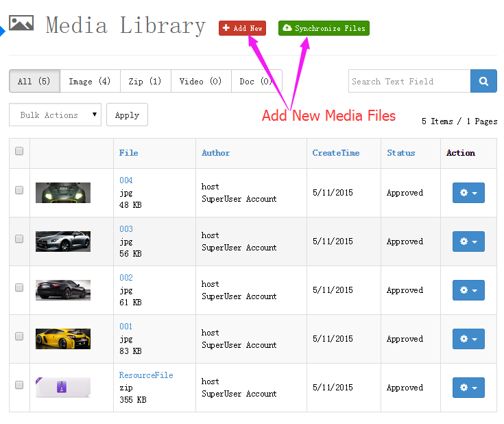This screenshot has width=504, height=424.
Task: Open gear action menu for file 003
Action: coord(468,242)
